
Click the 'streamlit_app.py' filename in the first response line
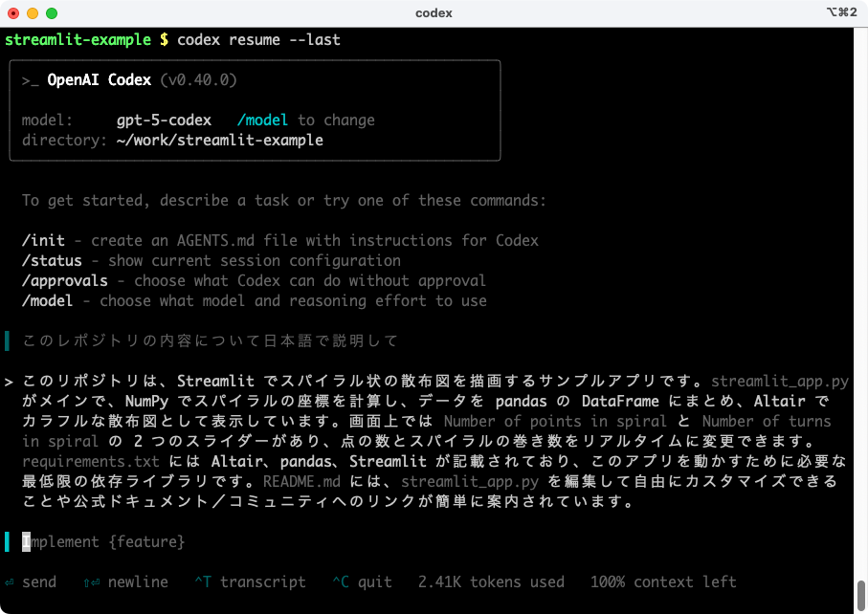[x=779, y=382]
